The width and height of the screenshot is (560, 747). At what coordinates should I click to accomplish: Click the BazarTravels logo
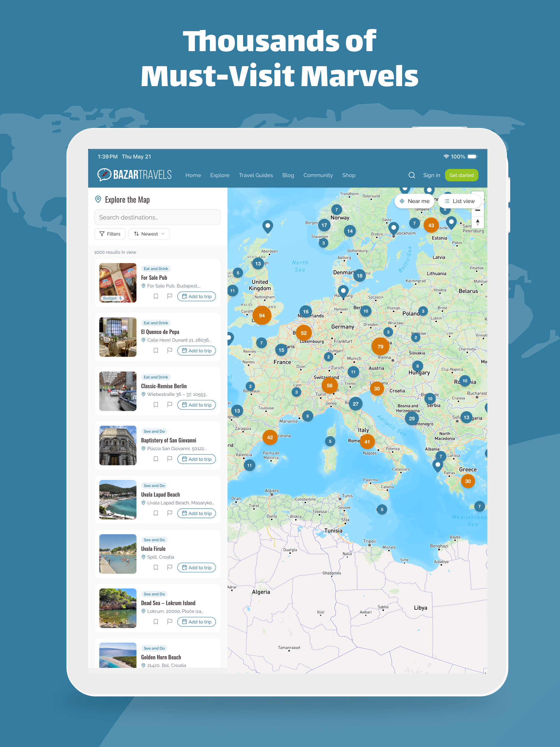click(135, 175)
